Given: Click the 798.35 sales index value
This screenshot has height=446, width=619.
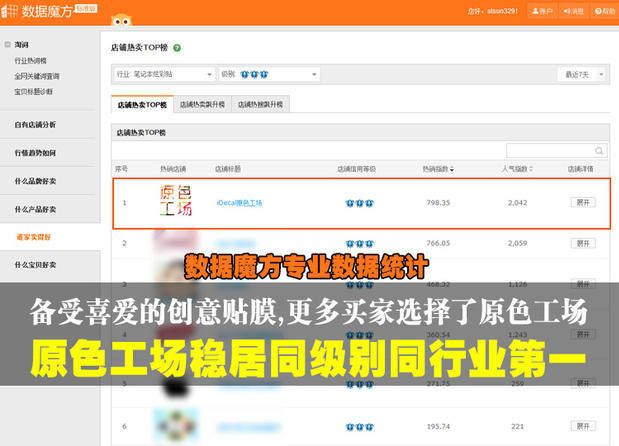Looking at the screenshot, I should pyautogui.click(x=438, y=203).
